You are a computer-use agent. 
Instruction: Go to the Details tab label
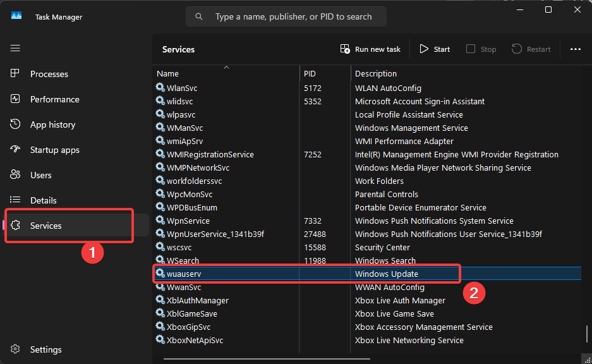point(44,200)
